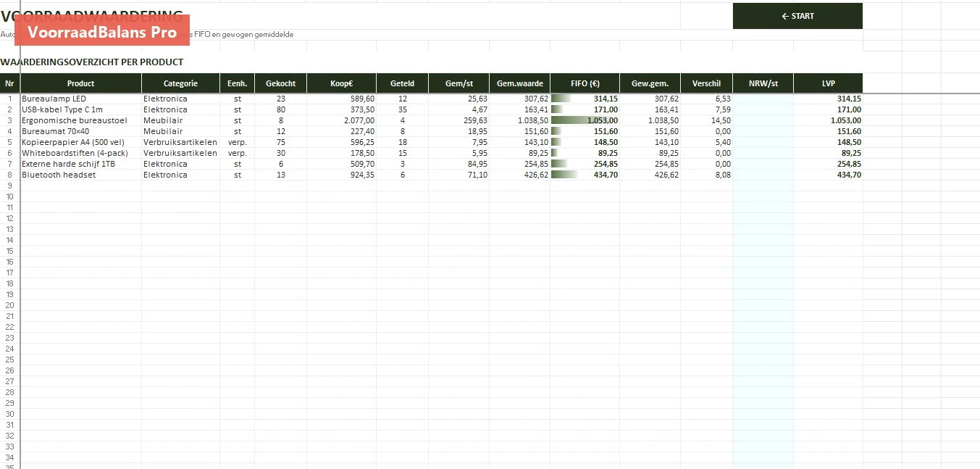980x469 pixels.
Task: Click the Bureaulamp LED product cell
Action: pos(81,99)
